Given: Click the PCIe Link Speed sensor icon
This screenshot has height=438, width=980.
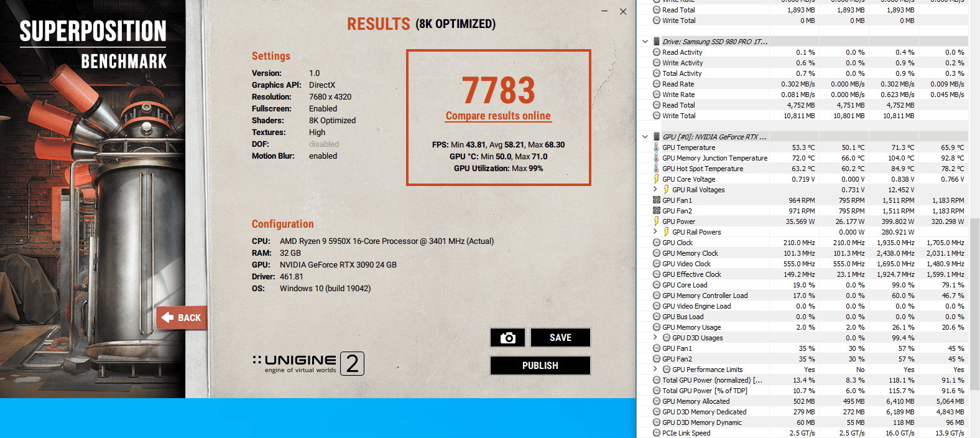Looking at the screenshot, I should (x=657, y=433).
